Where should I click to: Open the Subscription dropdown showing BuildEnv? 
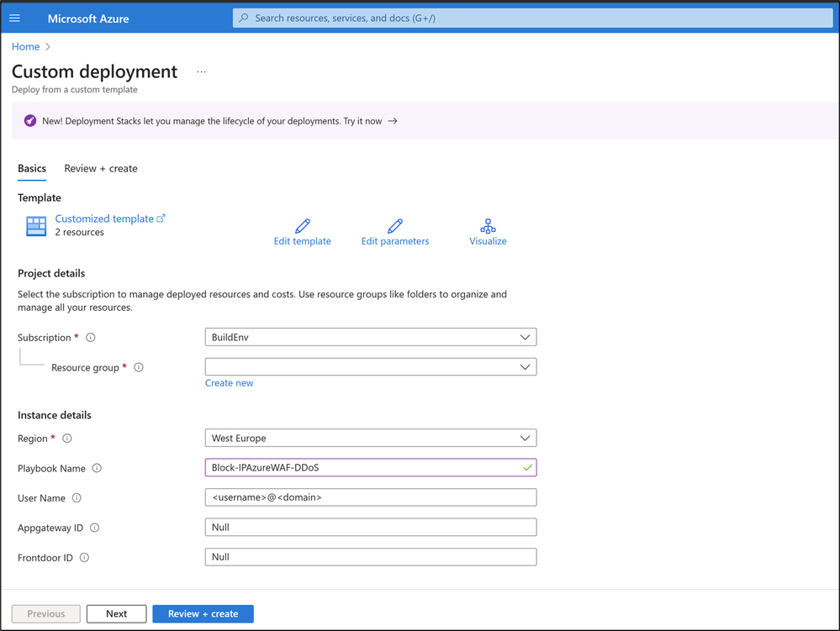click(x=371, y=337)
